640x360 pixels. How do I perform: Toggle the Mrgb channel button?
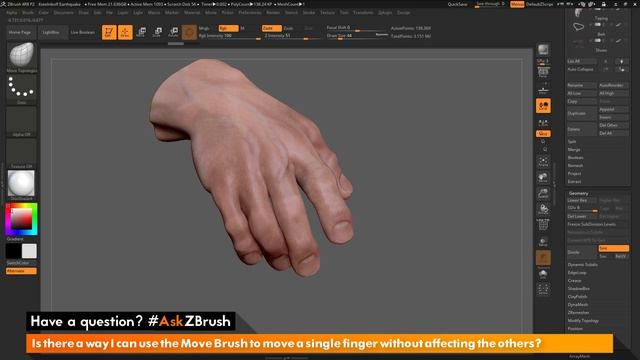[x=204, y=28]
